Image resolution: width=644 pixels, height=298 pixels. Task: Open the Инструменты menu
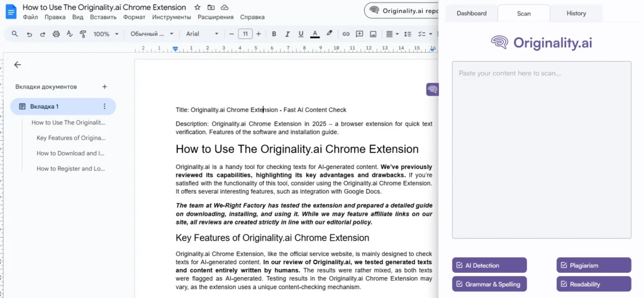pyautogui.click(x=171, y=17)
